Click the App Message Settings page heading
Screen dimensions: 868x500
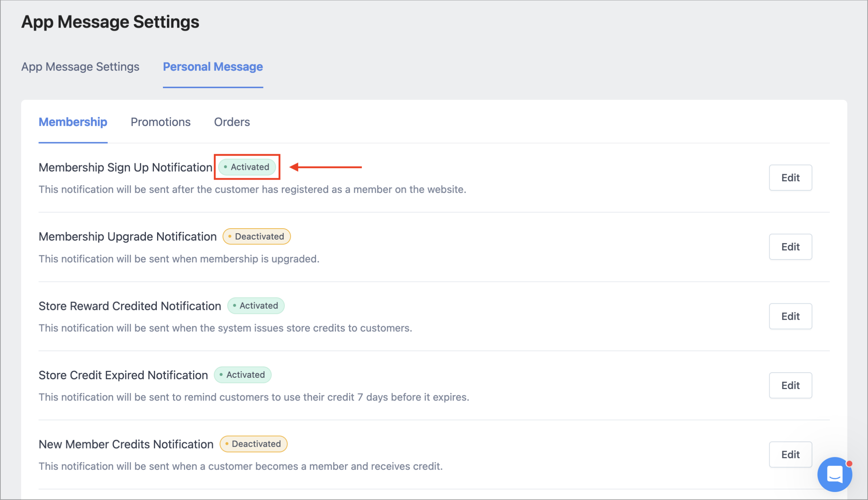click(x=110, y=22)
